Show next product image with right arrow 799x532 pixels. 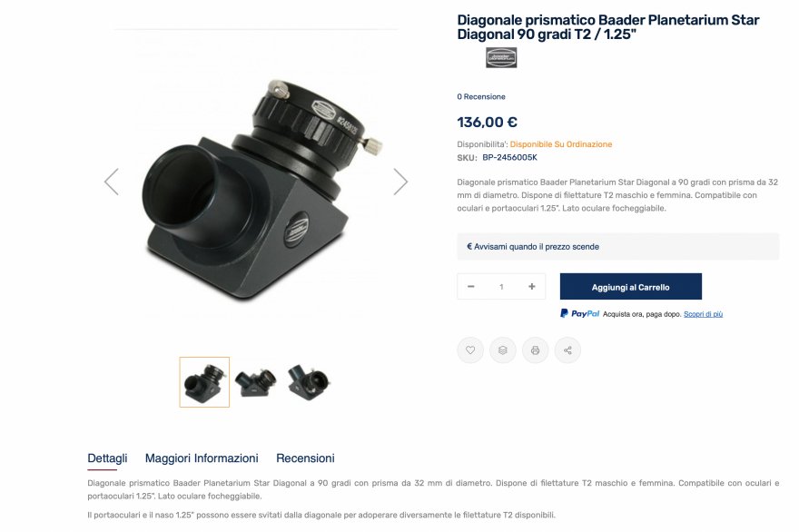click(400, 182)
